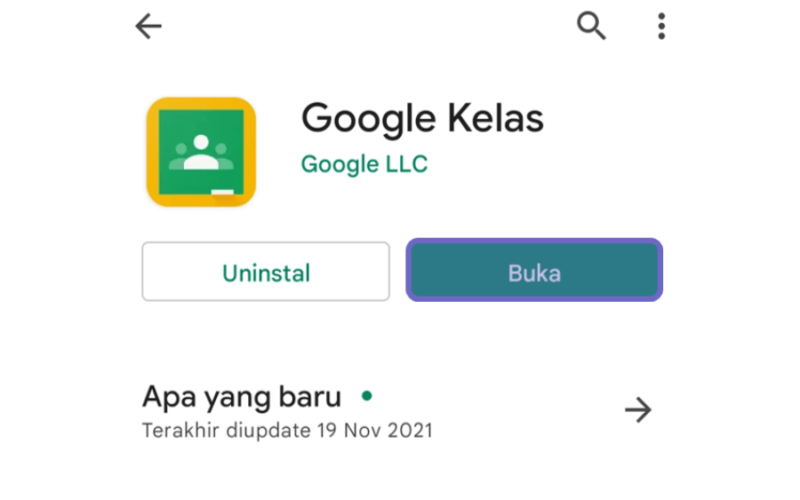Click the word Google in the app title
This screenshot has width=800, height=500.
[369, 120]
